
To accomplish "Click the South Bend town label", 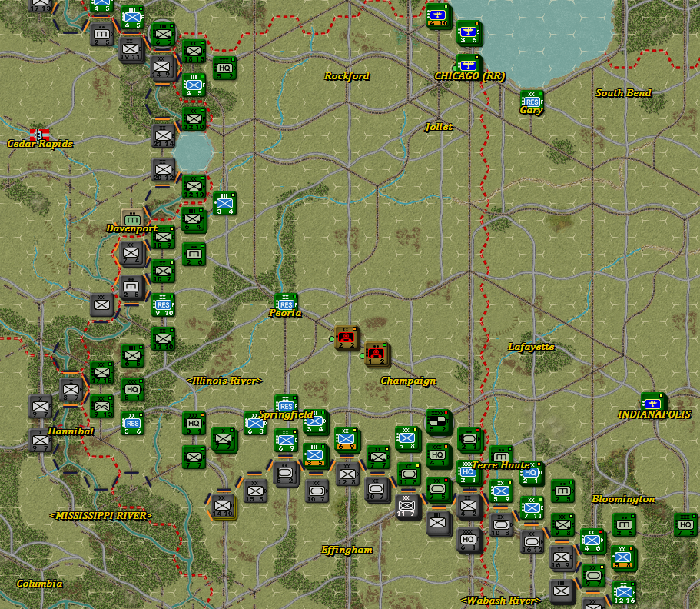I will (624, 92).
